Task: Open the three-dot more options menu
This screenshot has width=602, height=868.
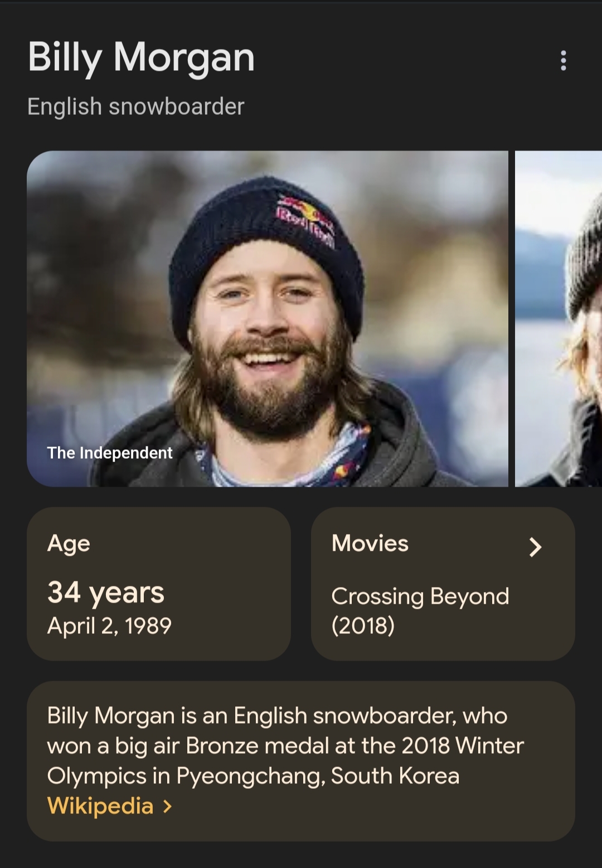Action: pos(563,60)
